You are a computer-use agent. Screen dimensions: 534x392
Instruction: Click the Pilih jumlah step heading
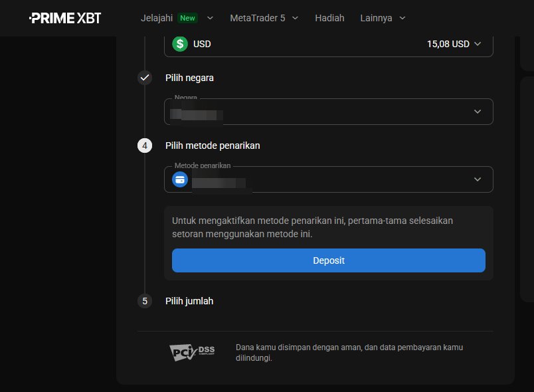(189, 301)
